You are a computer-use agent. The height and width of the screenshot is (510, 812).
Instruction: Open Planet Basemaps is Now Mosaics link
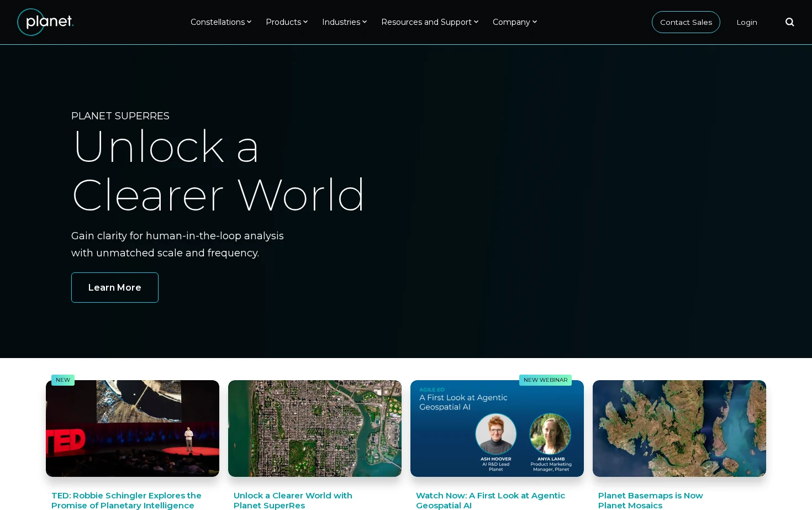click(651, 501)
